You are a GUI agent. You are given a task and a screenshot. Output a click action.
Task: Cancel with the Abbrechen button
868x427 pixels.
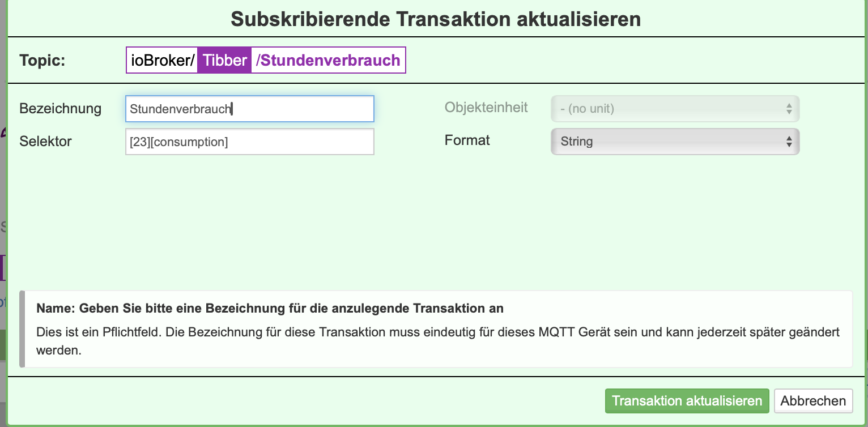pos(813,401)
